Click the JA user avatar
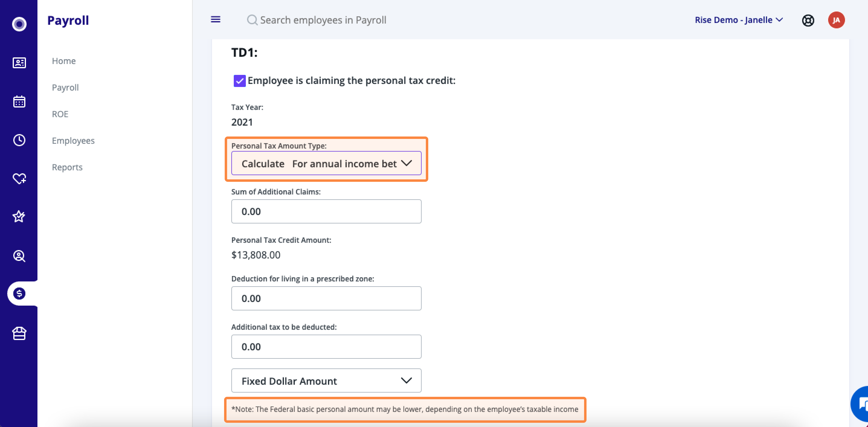The image size is (868, 427). [x=836, y=20]
